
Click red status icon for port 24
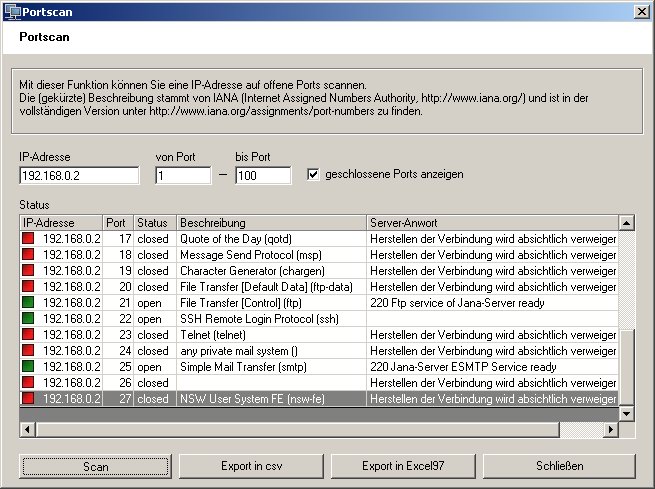click(x=28, y=350)
